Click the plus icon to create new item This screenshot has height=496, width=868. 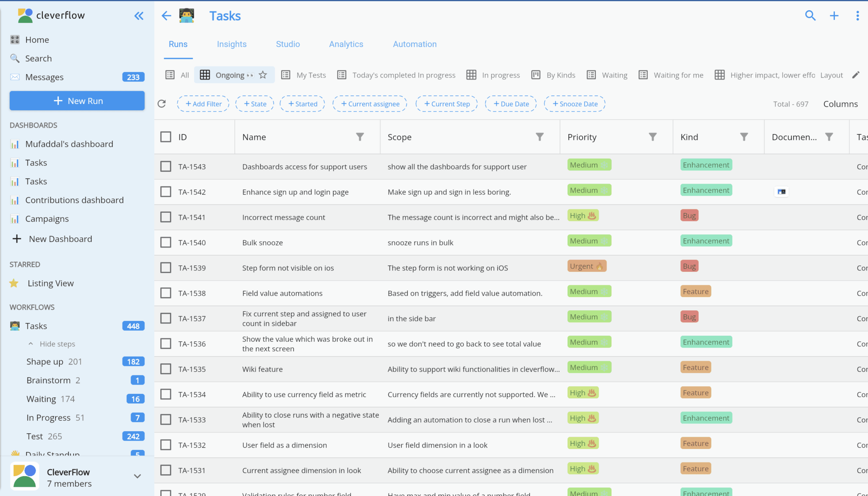point(834,15)
